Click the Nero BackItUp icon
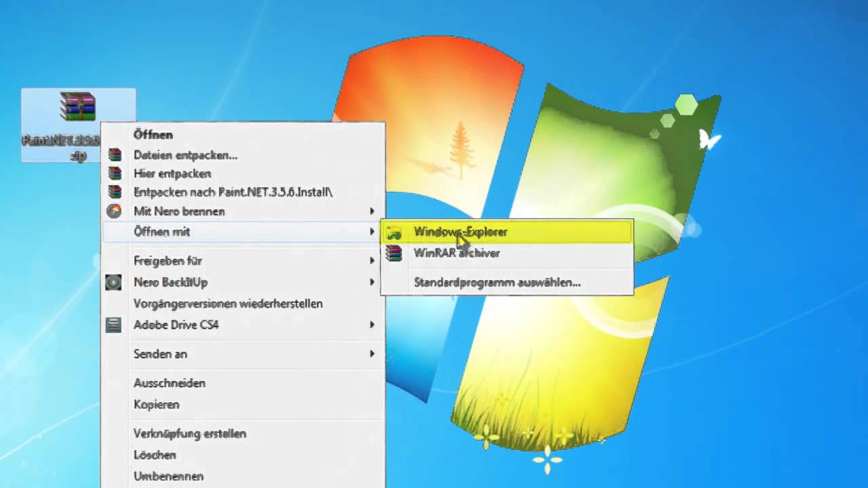The width and height of the screenshot is (868, 488). [114, 282]
